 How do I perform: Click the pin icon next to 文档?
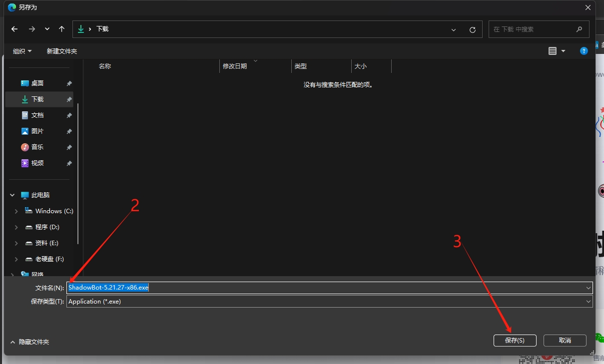[x=69, y=115]
